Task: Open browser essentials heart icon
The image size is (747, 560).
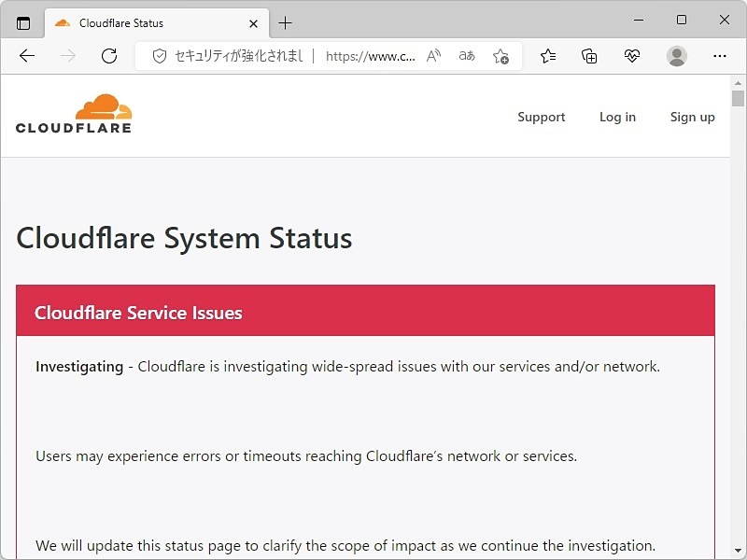Action: [632, 56]
